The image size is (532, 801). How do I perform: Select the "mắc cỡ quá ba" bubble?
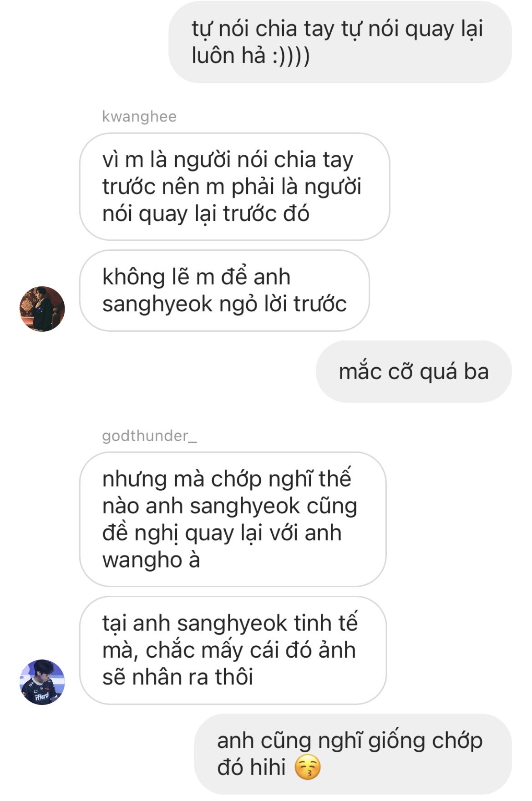click(x=414, y=371)
